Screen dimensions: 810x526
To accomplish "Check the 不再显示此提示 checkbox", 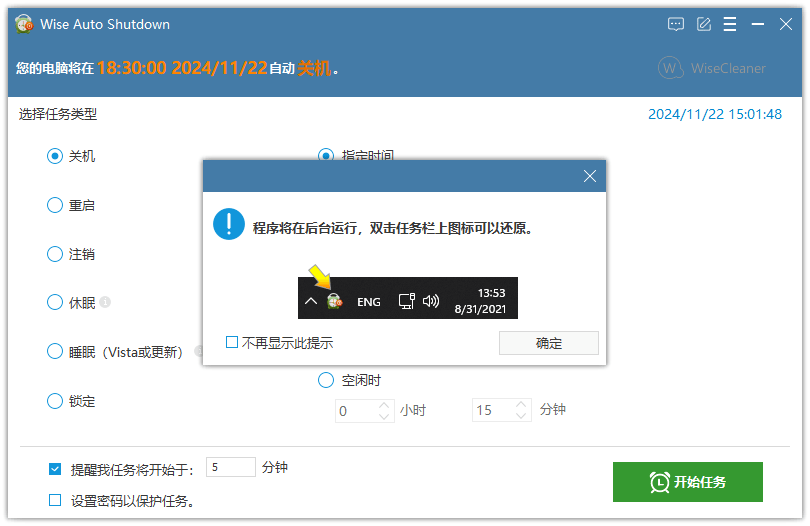I will [x=231, y=342].
